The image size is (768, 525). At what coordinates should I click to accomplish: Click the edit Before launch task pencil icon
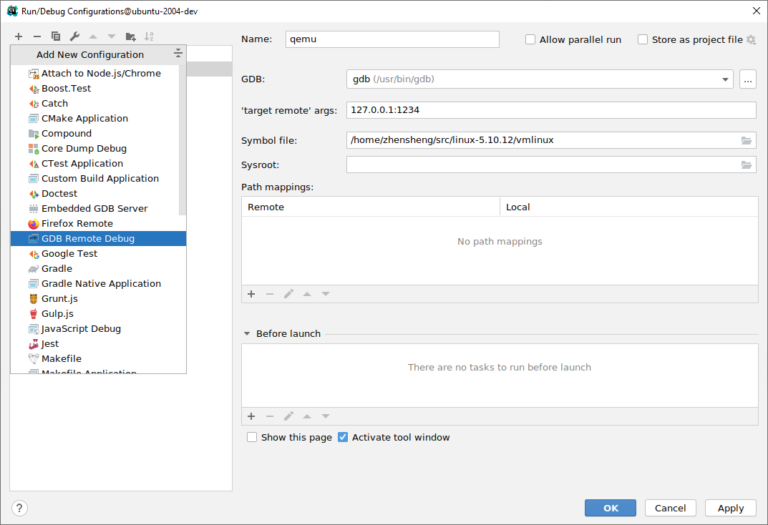288,416
